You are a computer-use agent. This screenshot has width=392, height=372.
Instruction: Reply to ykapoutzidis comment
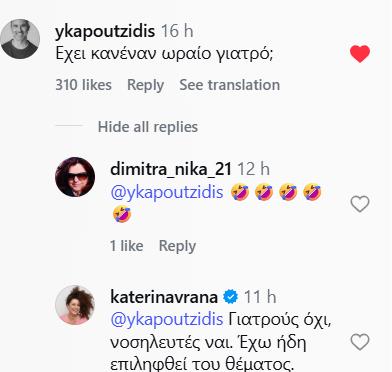click(x=145, y=85)
